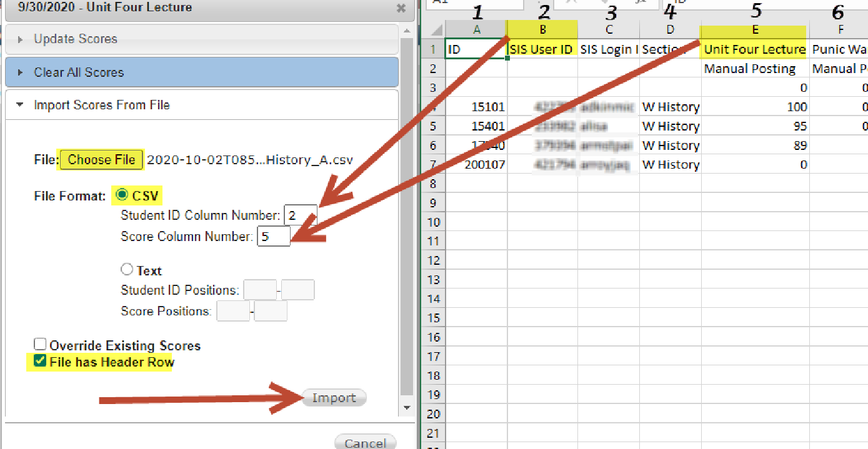The width and height of the screenshot is (868, 449).
Task: Click the Student ID Column Number field
Action: (300, 216)
